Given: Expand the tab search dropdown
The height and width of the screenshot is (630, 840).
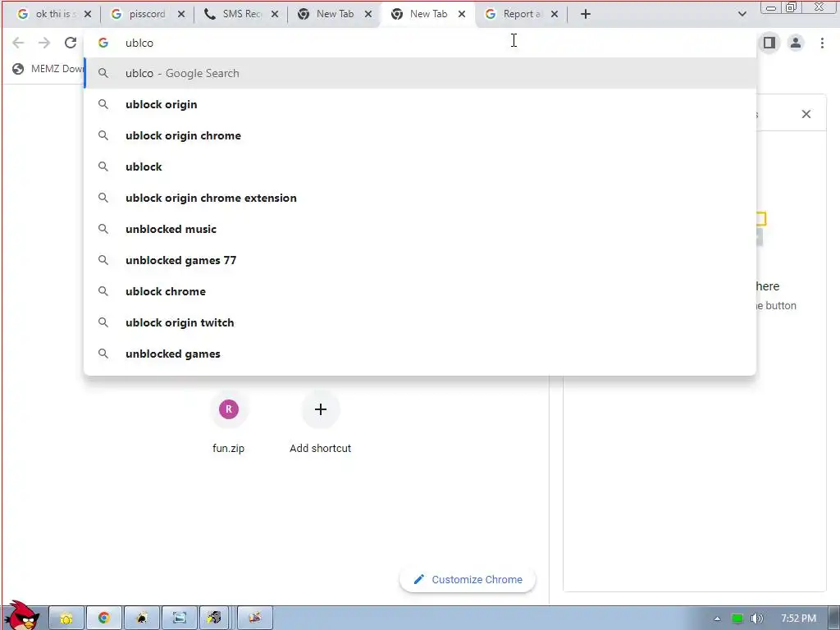Looking at the screenshot, I should pos(742,15).
